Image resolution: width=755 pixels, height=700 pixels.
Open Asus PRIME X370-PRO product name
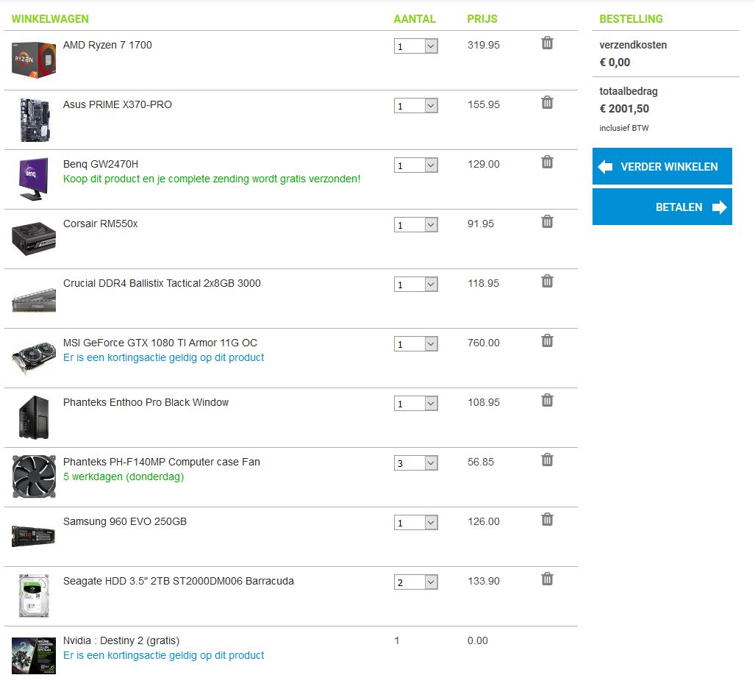click(118, 104)
